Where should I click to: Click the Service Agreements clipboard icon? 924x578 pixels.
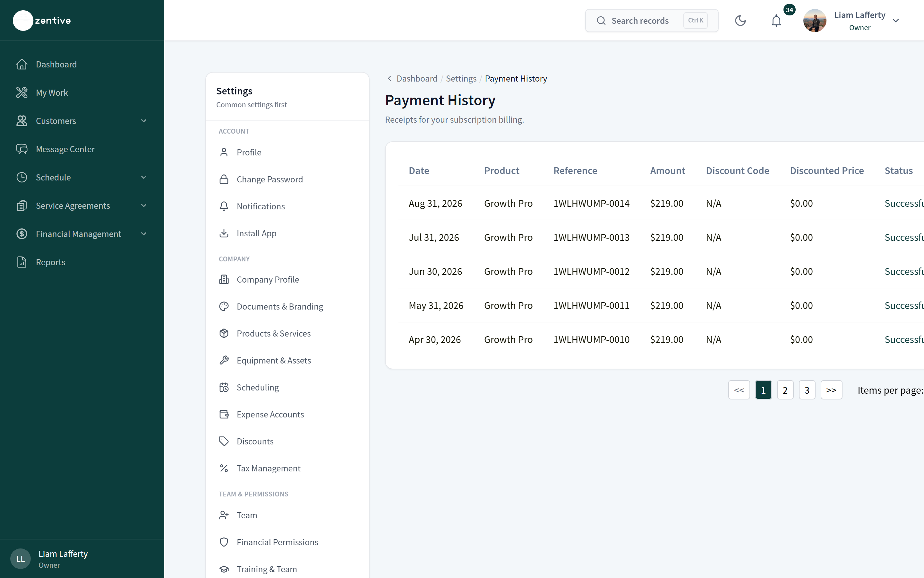22,206
